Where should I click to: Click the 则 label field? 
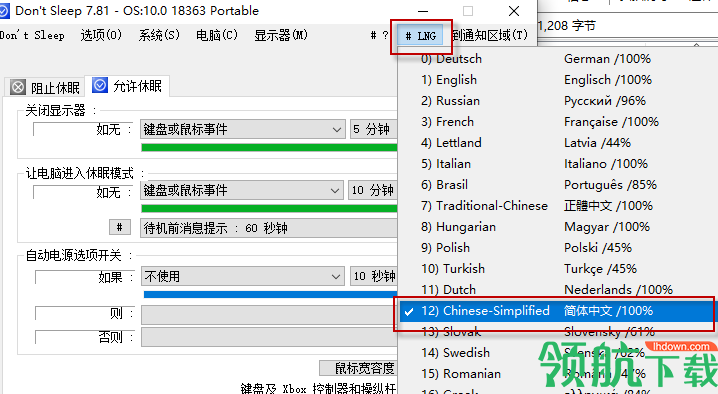pyautogui.click(x=85, y=314)
